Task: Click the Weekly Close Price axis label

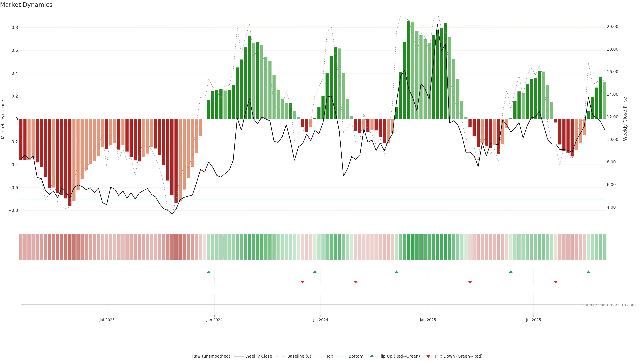Action: (625, 119)
